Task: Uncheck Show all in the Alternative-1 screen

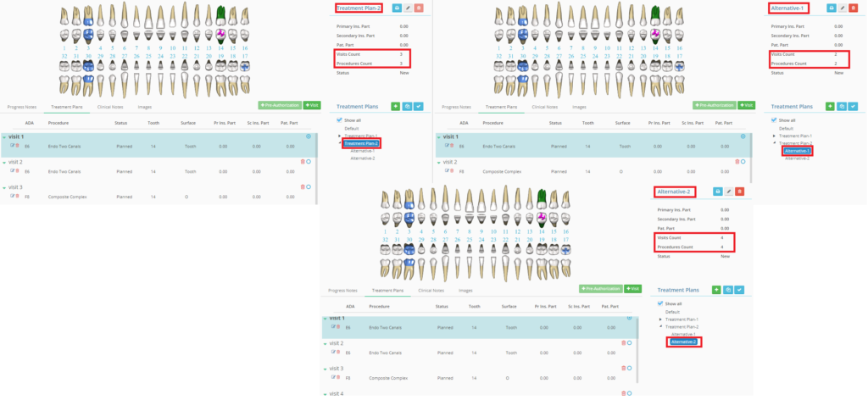Action: pos(774,120)
